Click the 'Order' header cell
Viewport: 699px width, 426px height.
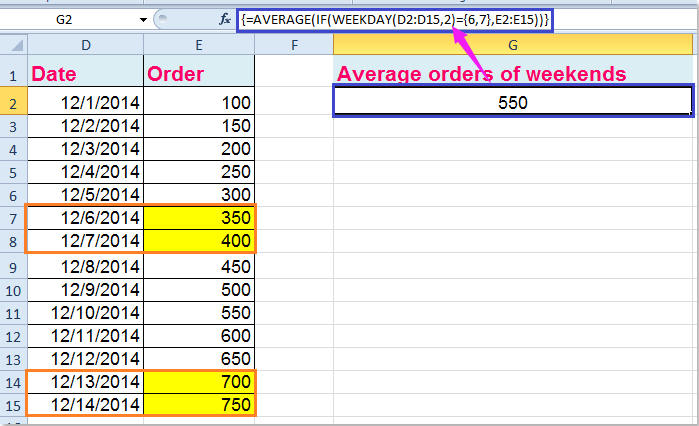(x=199, y=73)
